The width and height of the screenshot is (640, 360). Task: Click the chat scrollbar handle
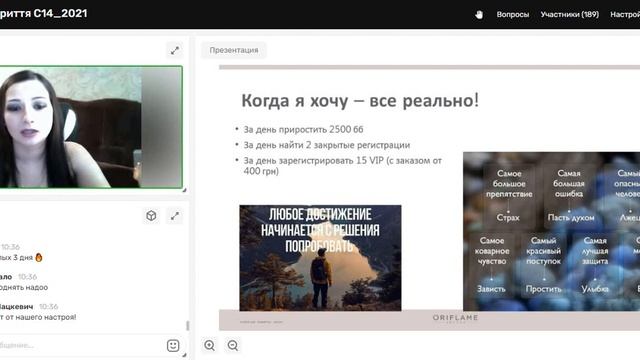pos(188,325)
